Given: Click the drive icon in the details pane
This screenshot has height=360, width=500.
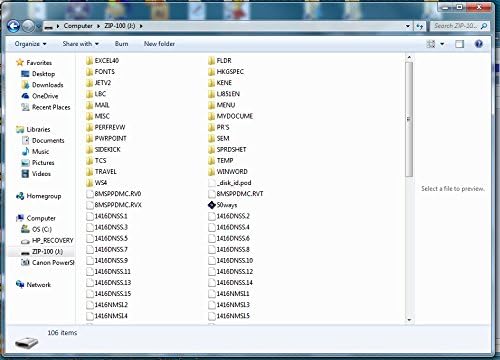Looking at the screenshot, I should click(x=27, y=342).
